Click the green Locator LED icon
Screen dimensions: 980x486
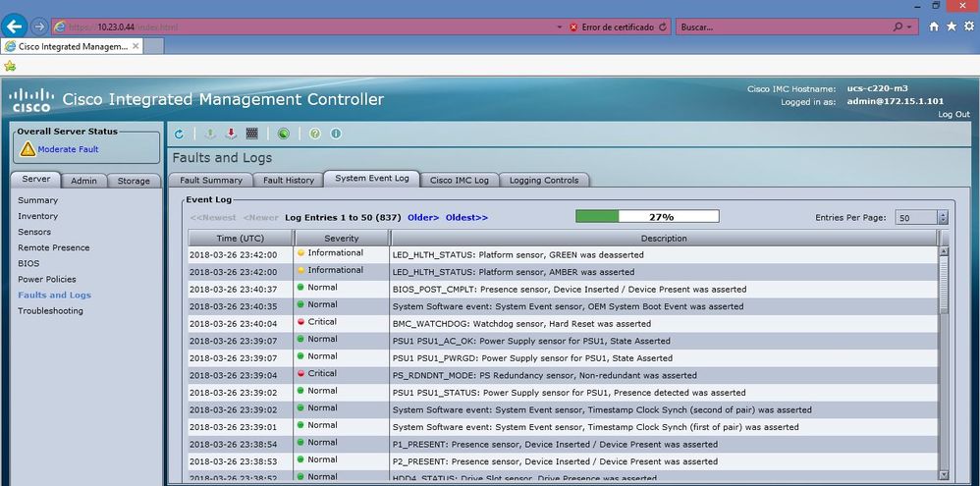[x=284, y=134]
